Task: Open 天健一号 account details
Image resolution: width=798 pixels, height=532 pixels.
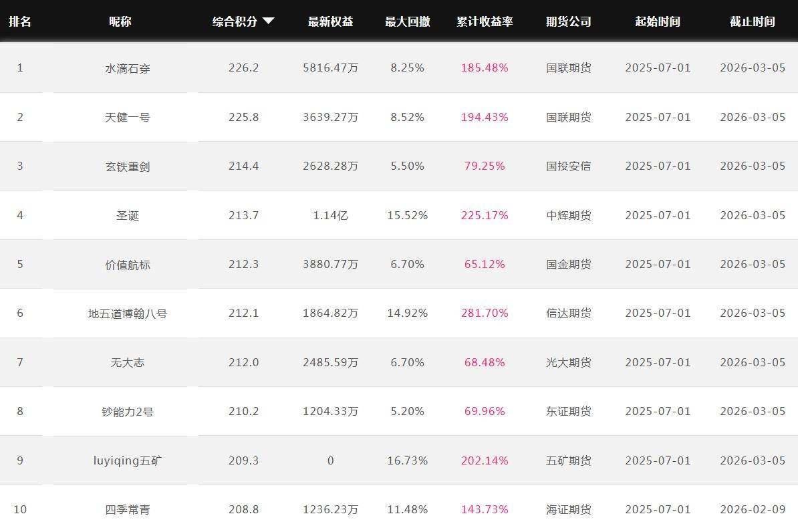Action: click(x=128, y=117)
